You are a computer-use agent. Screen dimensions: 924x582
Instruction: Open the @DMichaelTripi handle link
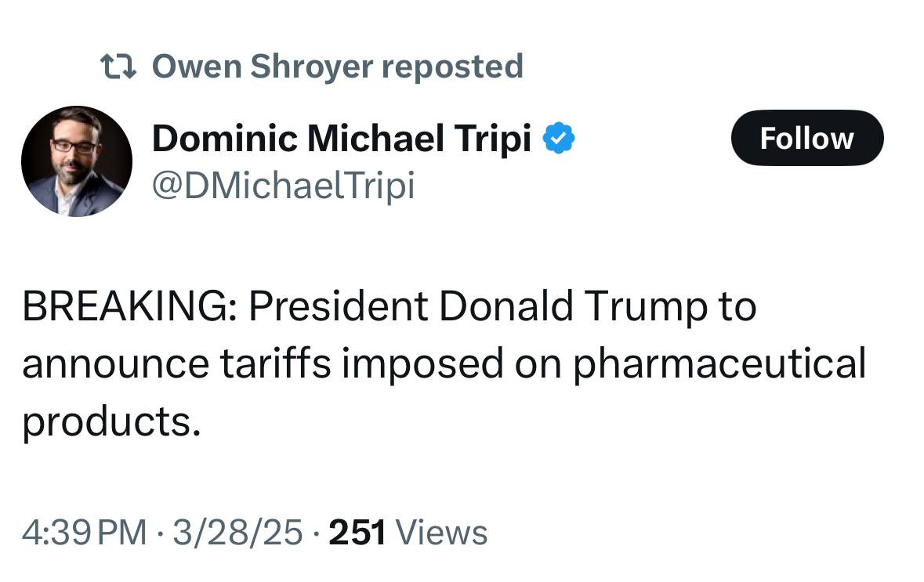[283, 186]
